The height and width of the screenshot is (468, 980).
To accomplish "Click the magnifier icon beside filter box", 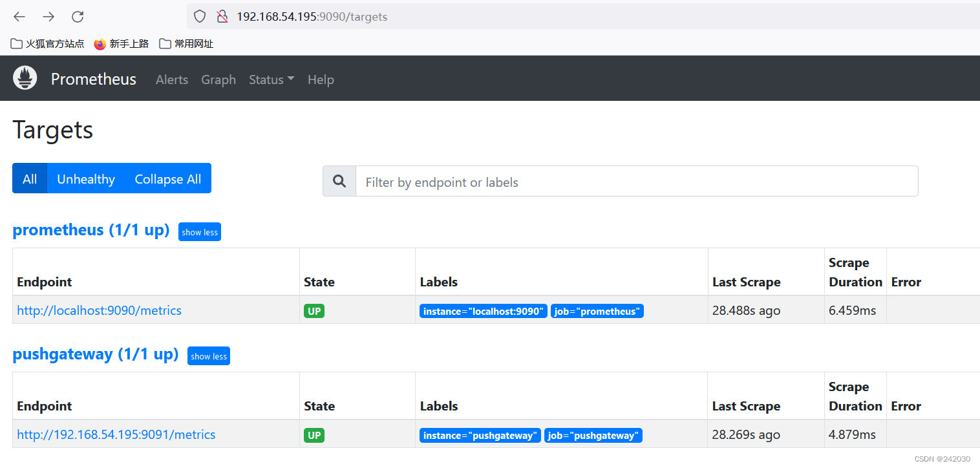I will click(339, 182).
